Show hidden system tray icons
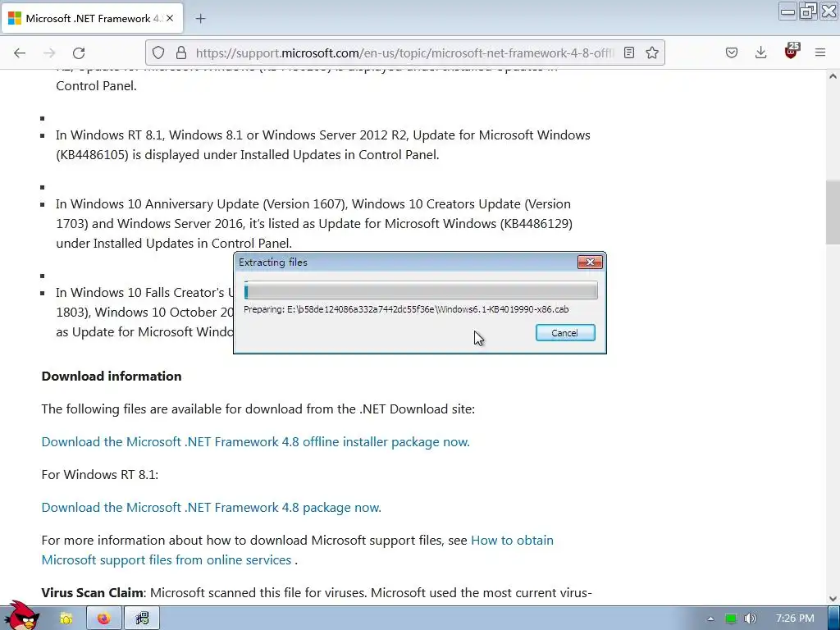Image resolution: width=840 pixels, height=630 pixels. pos(710,619)
